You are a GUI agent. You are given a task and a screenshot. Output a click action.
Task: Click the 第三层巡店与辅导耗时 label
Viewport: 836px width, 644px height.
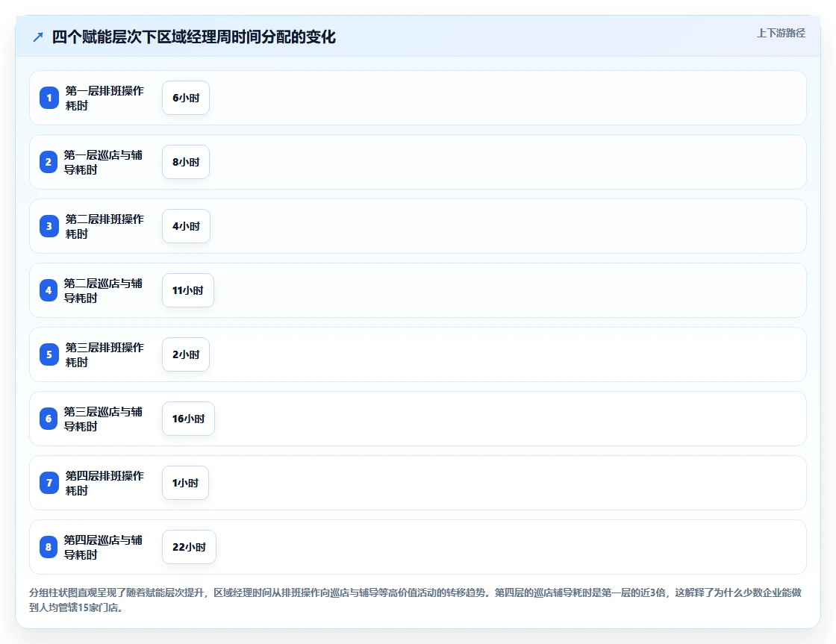point(103,419)
